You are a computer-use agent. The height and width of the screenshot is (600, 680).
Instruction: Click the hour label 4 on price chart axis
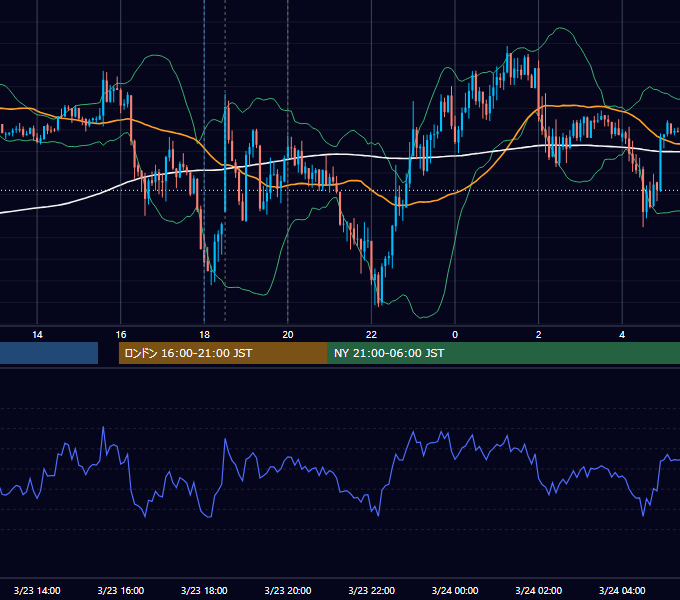pos(622,335)
